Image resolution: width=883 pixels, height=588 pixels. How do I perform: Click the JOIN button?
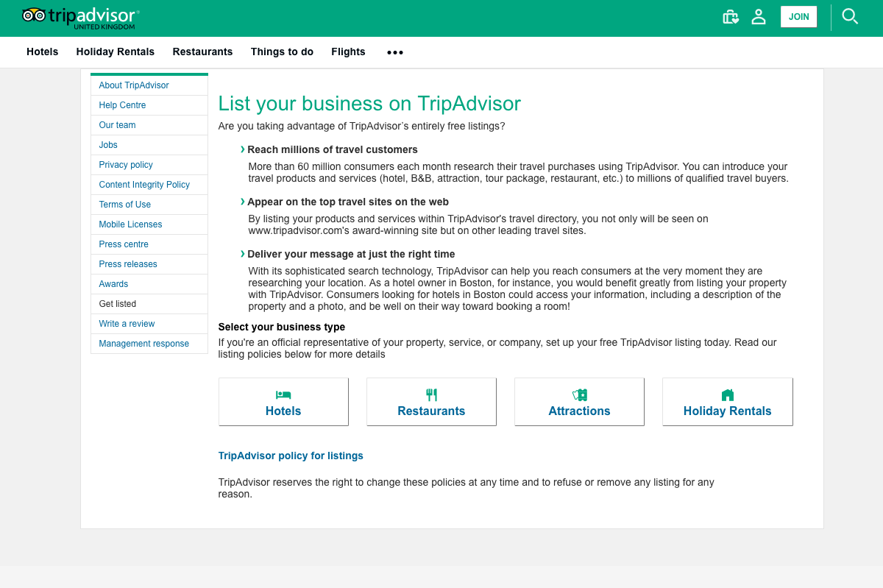798,17
